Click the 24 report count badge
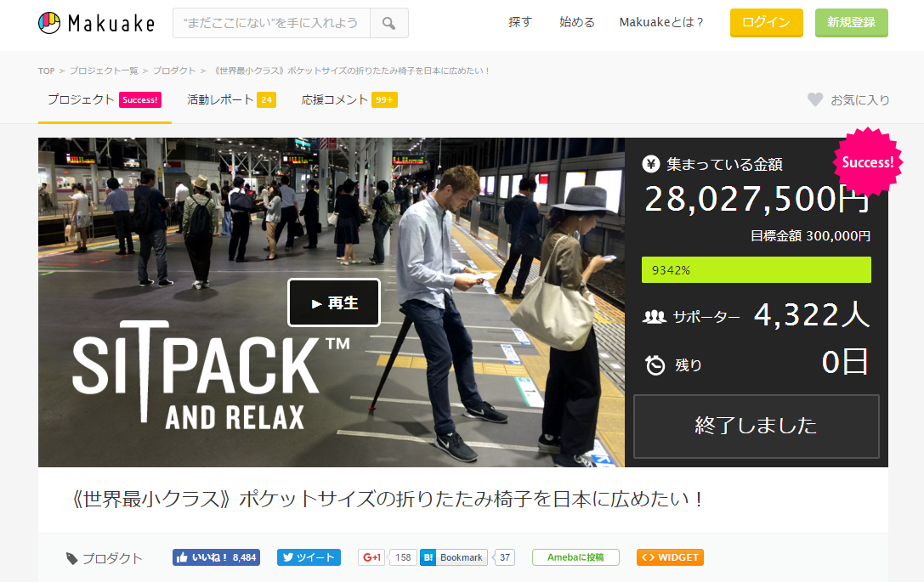The height and width of the screenshot is (582, 924). (x=266, y=100)
